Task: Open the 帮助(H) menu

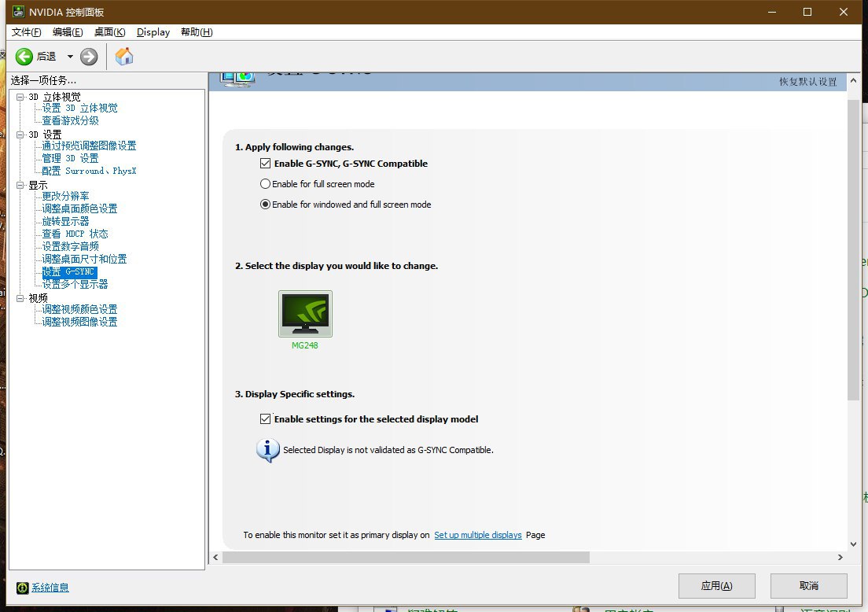Action: tap(197, 32)
